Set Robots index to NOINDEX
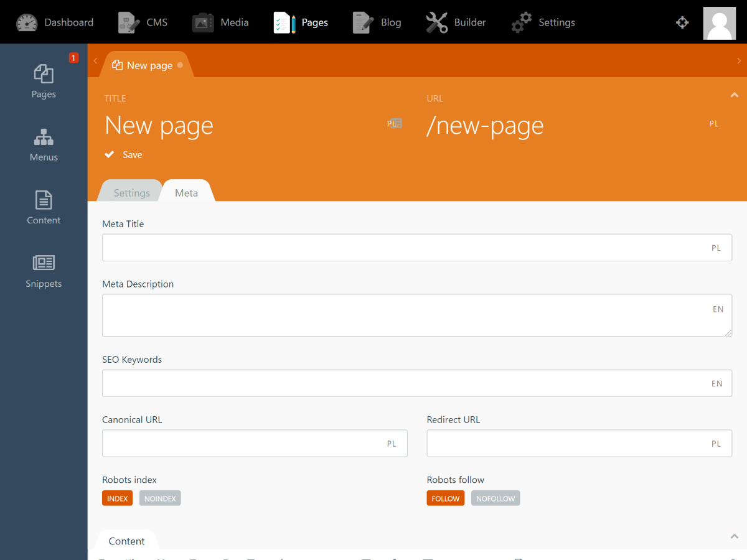747x560 pixels. click(160, 498)
